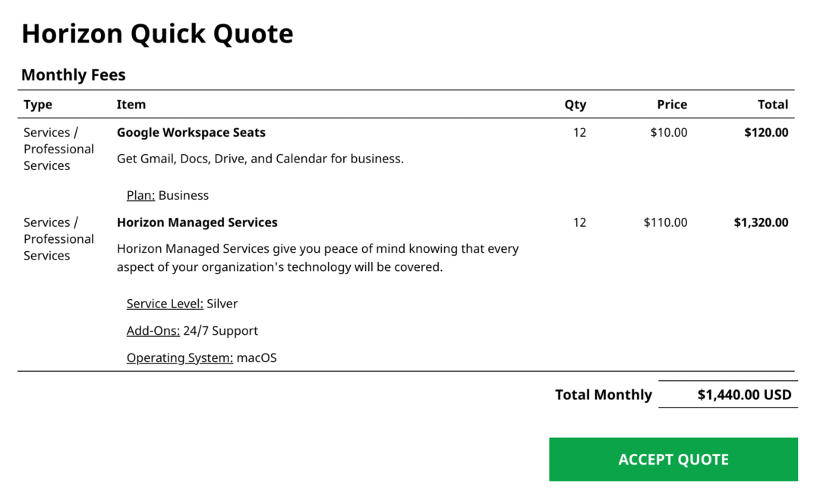Click the Total Monthly label
Viewport: 820px width, 504px height.
pyautogui.click(x=604, y=395)
